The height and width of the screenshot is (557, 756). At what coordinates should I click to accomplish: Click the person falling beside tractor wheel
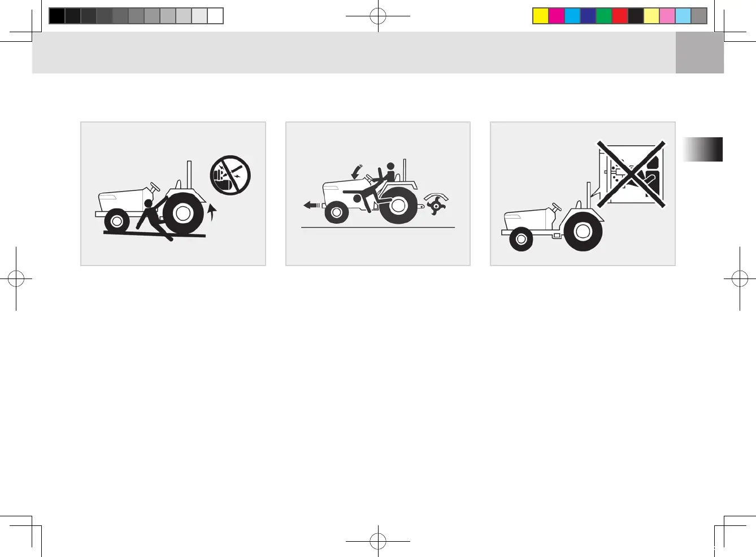pos(153,219)
